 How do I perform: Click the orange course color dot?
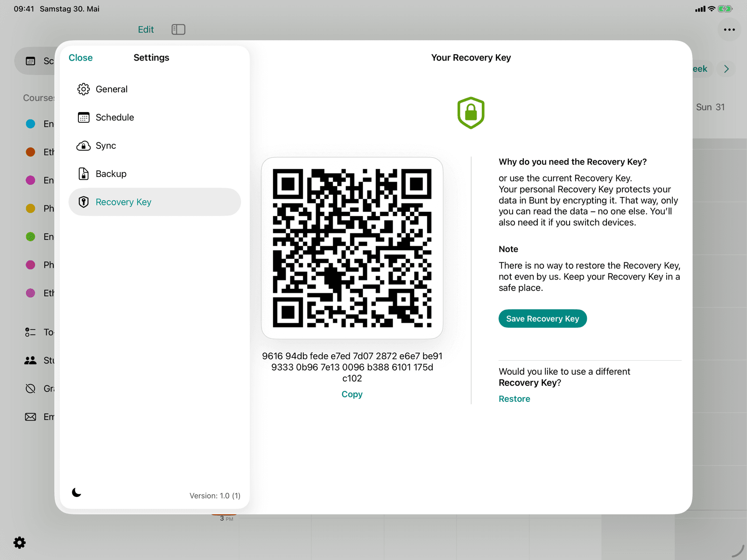coord(30,152)
